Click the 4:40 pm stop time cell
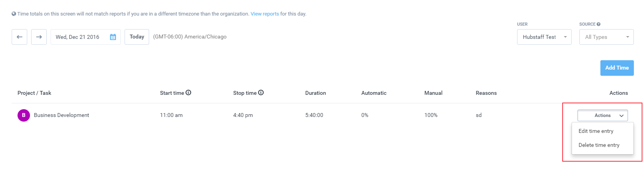This screenshot has width=644, height=190. click(243, 115)
